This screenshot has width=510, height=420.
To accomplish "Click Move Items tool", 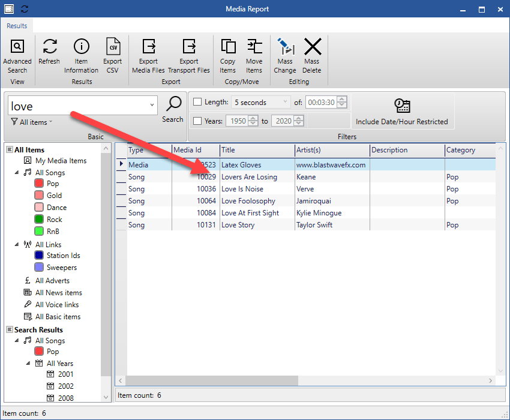I will [x=254, y=56].
